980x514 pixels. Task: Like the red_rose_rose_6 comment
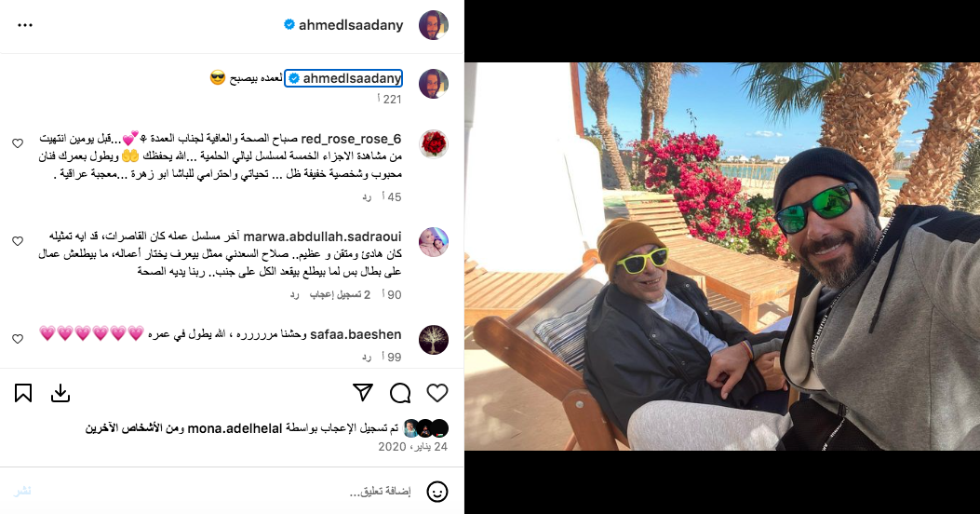pos(18,143)
